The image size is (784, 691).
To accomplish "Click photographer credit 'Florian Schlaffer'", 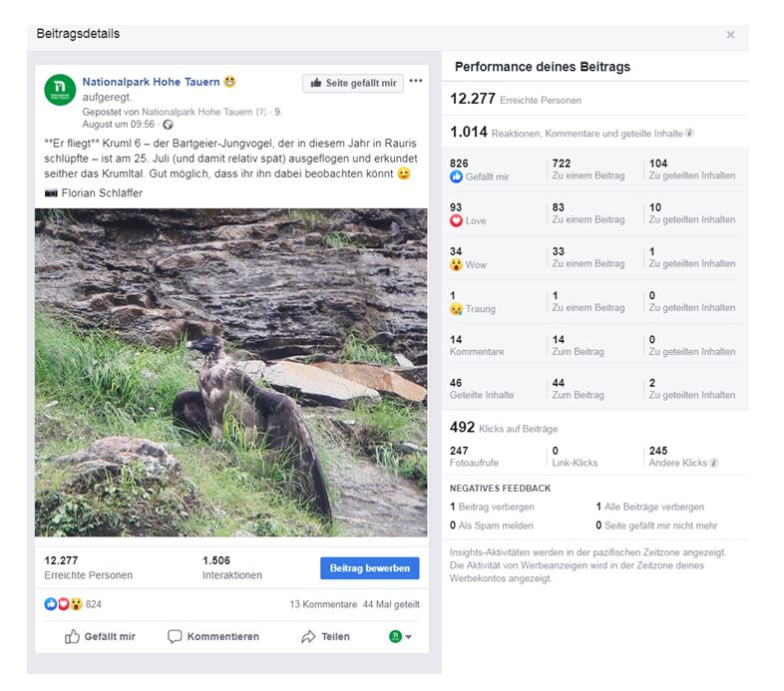I will pyautogui.click(x=102, y=193).
